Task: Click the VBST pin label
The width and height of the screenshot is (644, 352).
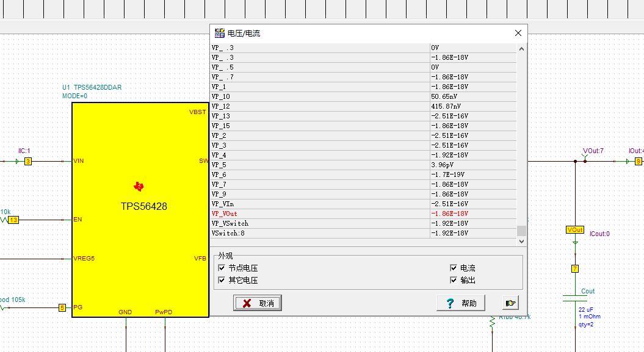Action: (198, 112)
